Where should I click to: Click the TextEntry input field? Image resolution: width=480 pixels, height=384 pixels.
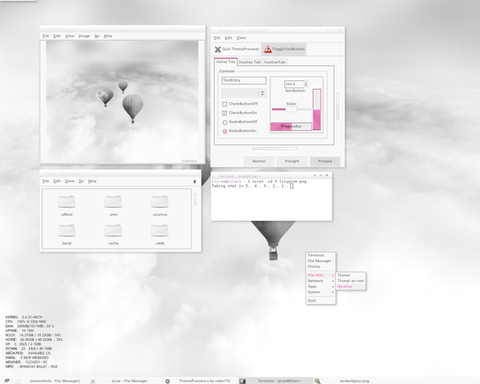click(244, 80)
